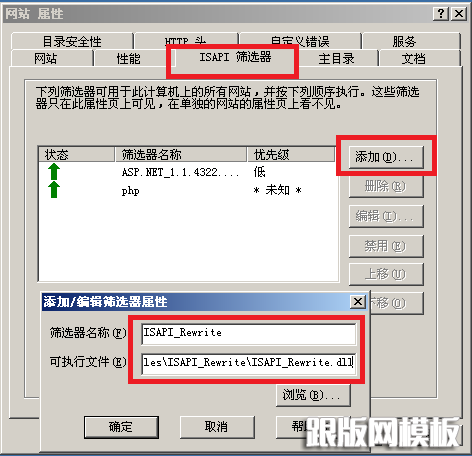472x456 pixels.
Task: Confirm with the 确定 button
Action: pyautogui.click(x=121, y=427)
